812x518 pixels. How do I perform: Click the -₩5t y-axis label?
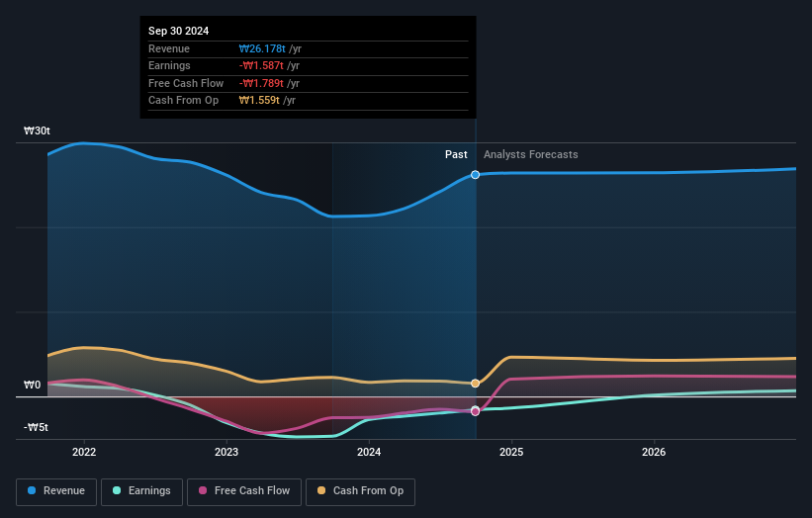(36, 427)
